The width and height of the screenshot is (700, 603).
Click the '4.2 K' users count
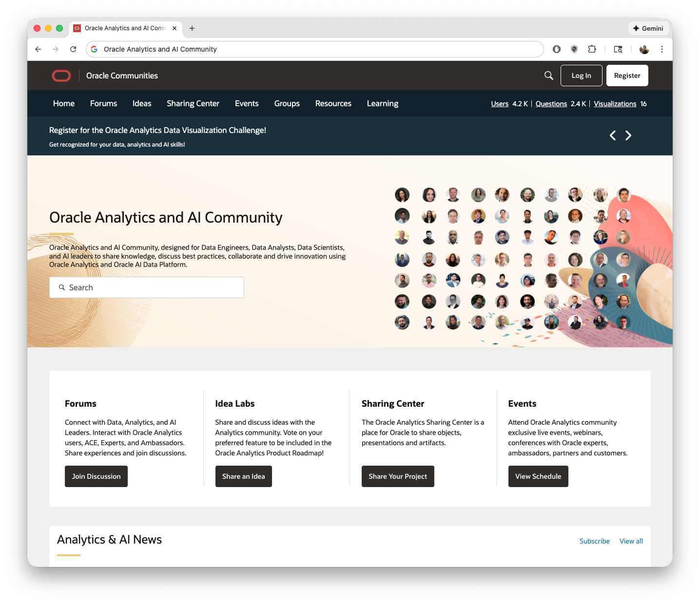click(x=520, y=104)
